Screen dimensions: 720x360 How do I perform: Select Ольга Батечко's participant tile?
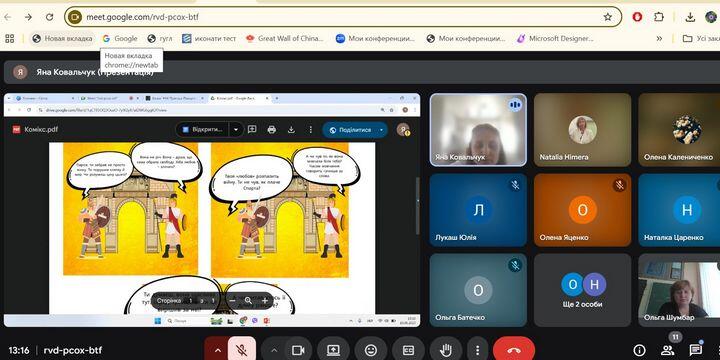click(x=478, y=290)
